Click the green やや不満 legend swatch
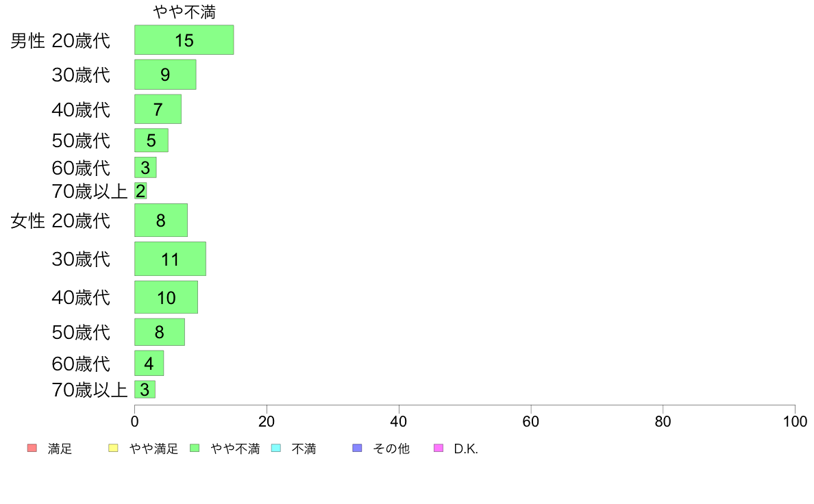 (x=195, y=448)
